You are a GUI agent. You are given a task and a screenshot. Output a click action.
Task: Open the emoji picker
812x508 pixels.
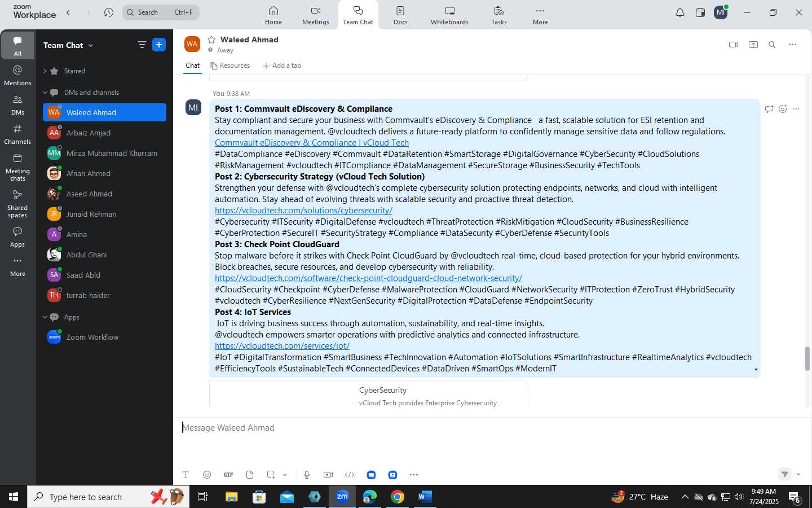pyautogui.click(x=207, y=475)
